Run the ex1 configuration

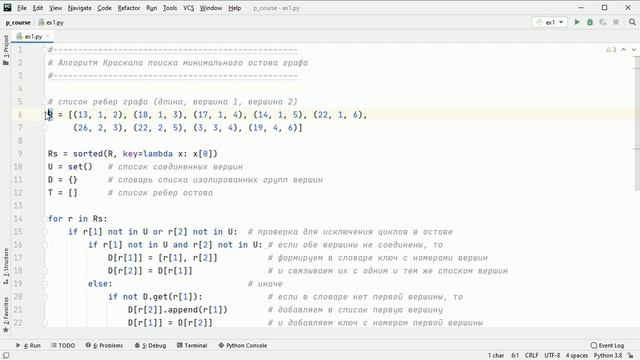click(577, 22)
